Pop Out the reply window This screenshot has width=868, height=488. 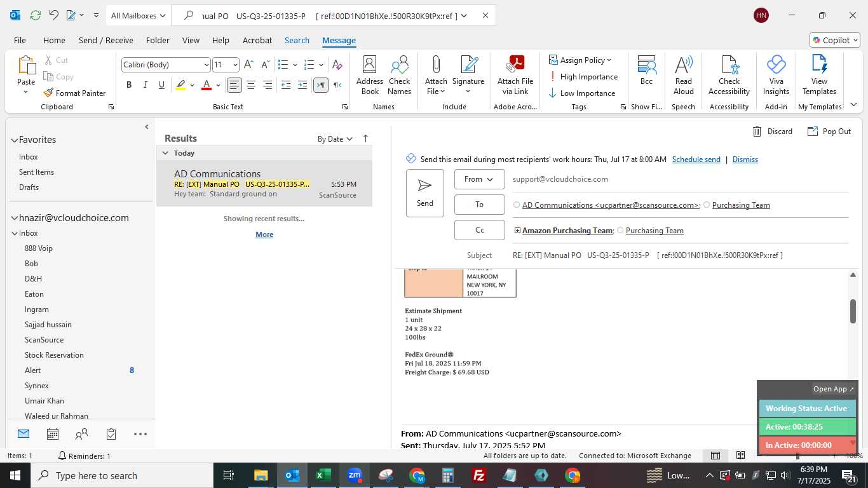click(829, 132)
